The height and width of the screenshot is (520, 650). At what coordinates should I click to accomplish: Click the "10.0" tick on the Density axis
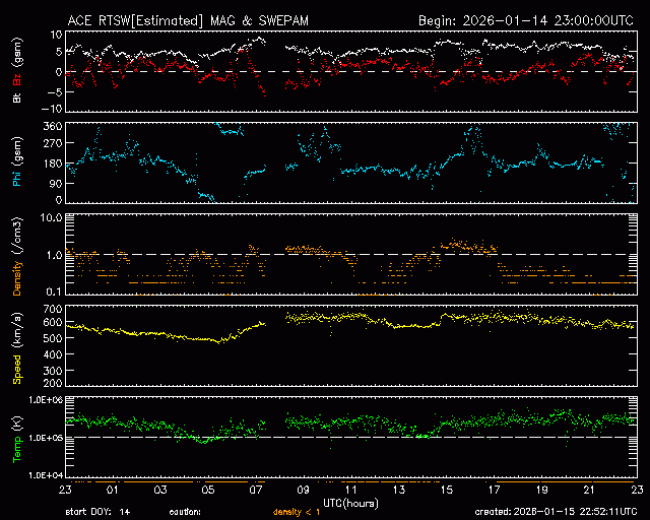pyautogui.click(x=51, y=218)
